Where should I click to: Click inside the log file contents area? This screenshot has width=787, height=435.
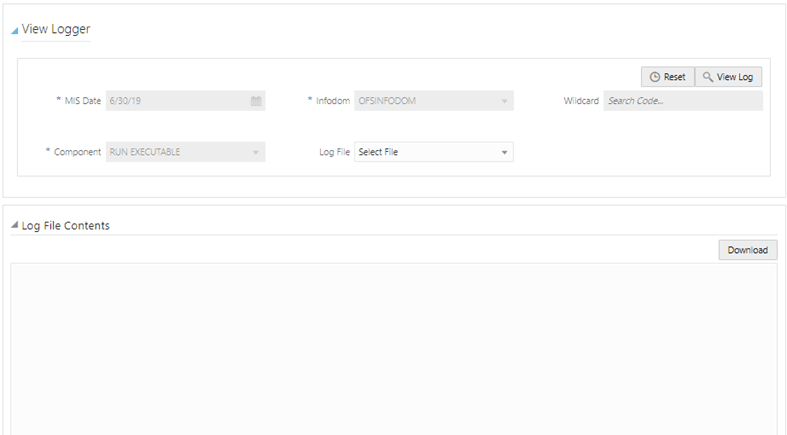pos(394,349)
